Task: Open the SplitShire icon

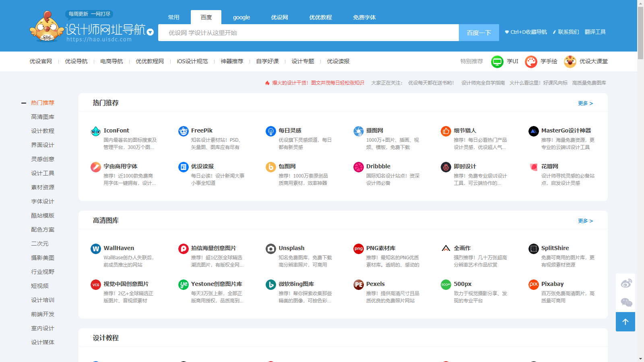Action: pos(534,249)
